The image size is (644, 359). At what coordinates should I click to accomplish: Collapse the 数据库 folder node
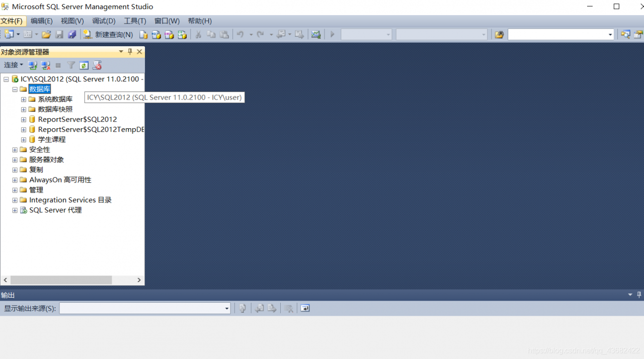[15, 89]
